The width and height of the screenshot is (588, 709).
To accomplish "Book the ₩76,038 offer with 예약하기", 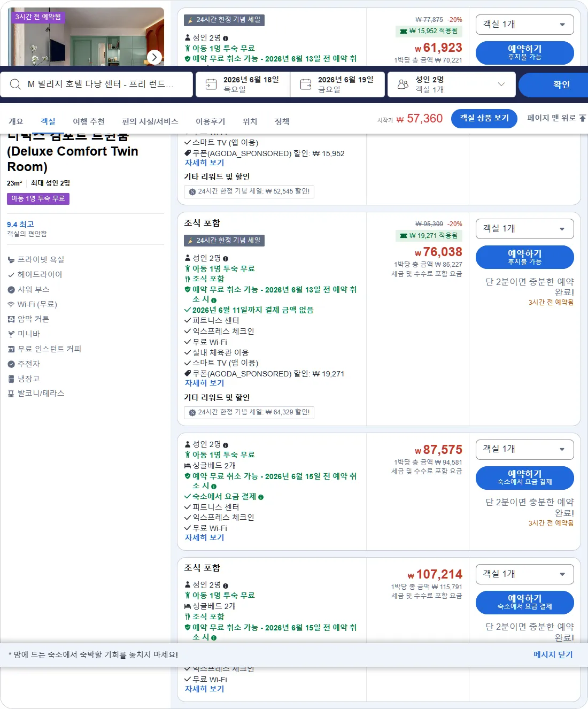I will click(x=524, y=257).
